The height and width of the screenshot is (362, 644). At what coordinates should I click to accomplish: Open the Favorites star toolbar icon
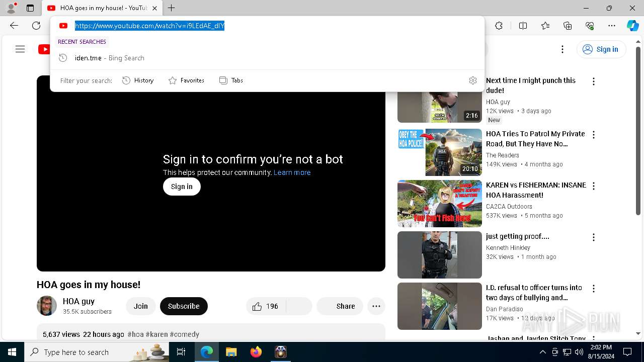point(545,26)
